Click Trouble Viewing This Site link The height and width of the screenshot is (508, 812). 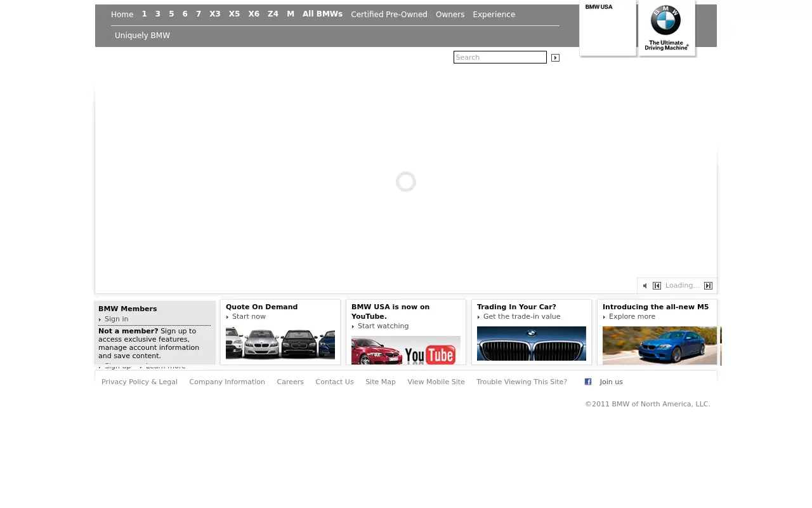tap(521, 382)
